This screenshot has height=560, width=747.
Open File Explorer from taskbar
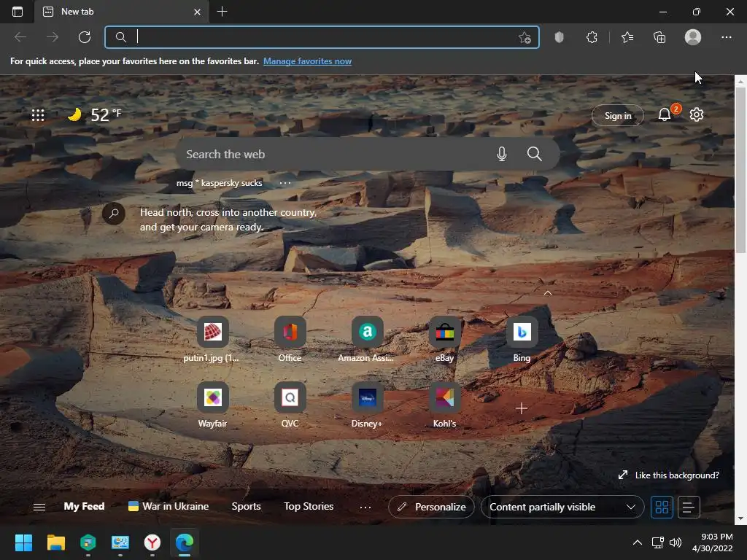[55, 542]
